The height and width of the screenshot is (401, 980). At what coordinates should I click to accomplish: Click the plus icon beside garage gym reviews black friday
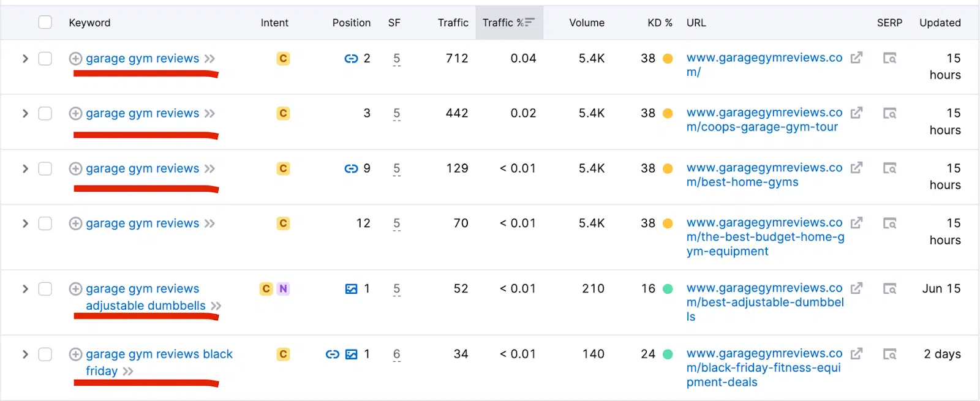click(75, 354)
